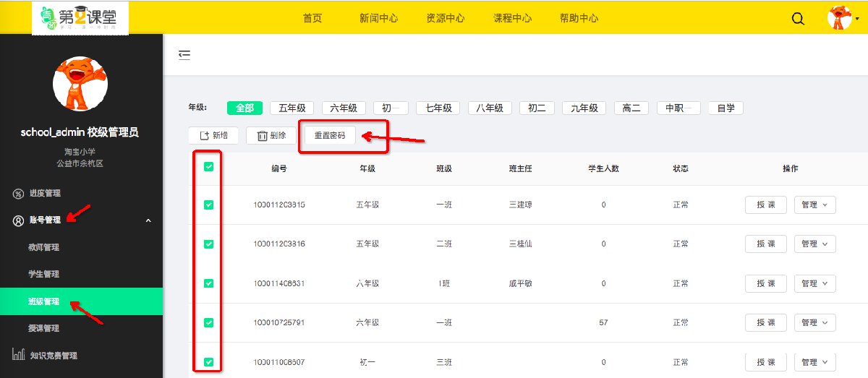Click the 删除 trash can button
868x378 pixels.
[271, 135]
